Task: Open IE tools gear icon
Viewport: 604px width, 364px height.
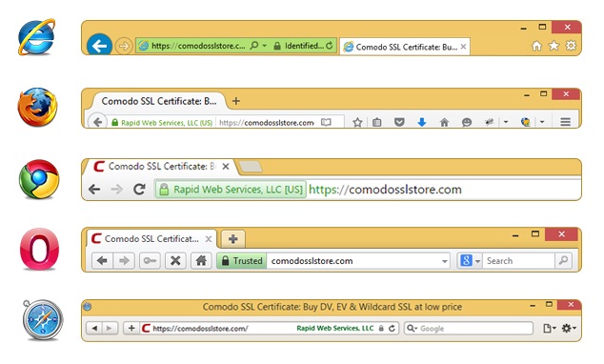Action: (x=571, y=46)
